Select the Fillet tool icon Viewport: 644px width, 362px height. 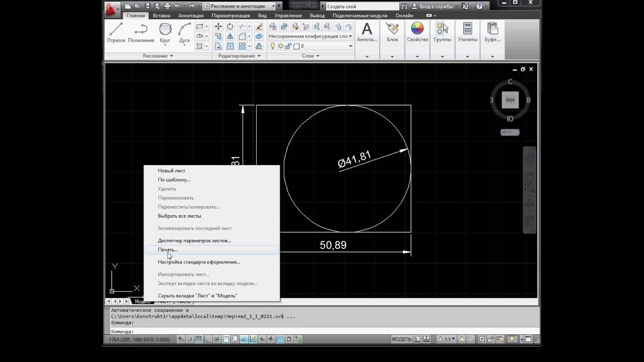point(242,36)
